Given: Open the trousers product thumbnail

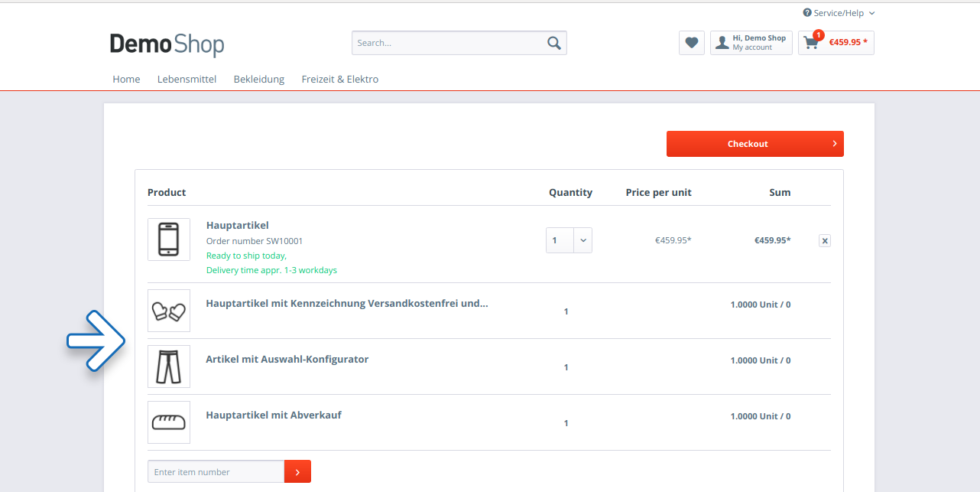Looking at the screenshot, I should (x=169, y=367).
